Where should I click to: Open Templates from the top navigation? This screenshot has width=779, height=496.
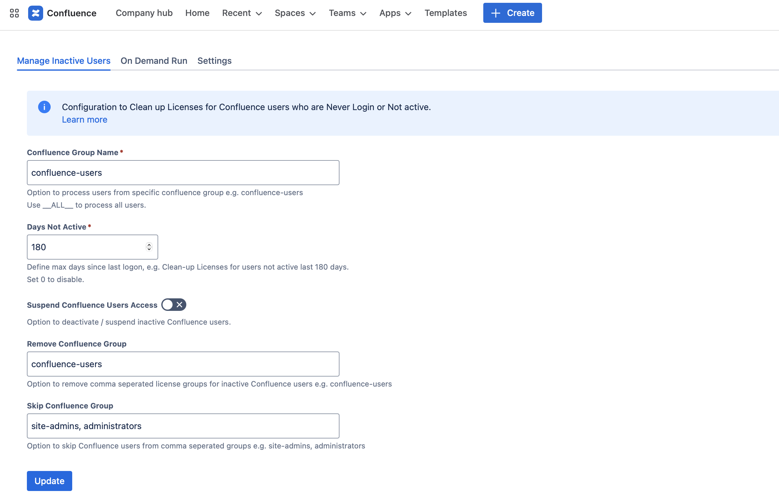(x=445, y=13)
